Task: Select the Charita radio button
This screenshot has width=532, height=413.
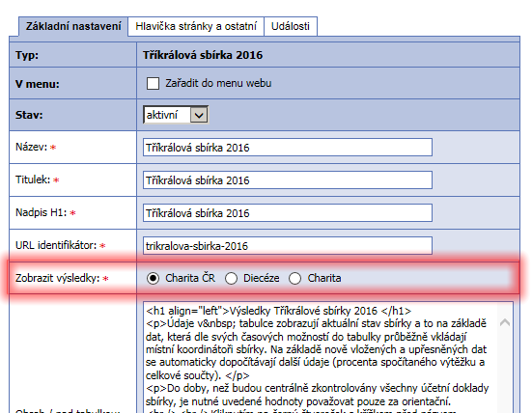Action: point(294,278)
